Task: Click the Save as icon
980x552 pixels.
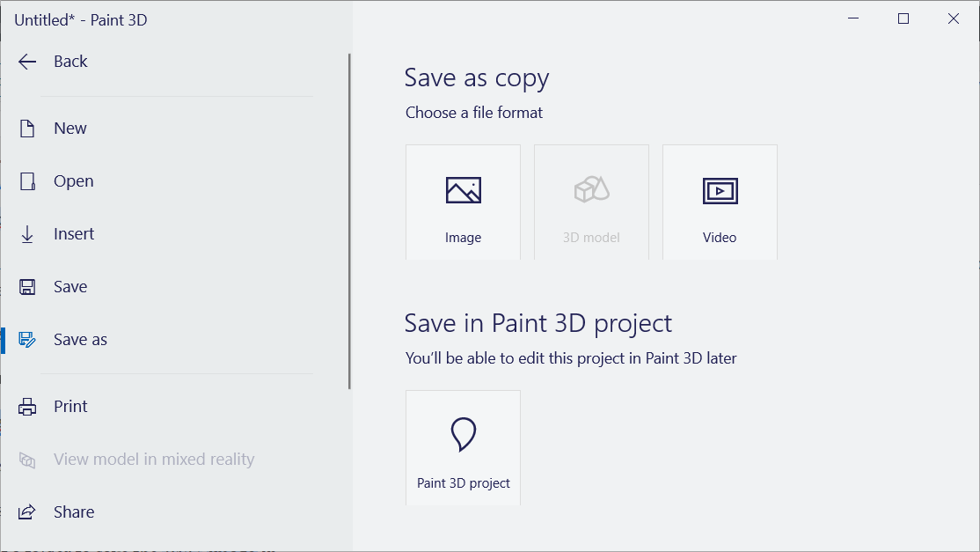Action: pyautogui.click(x=27, y=339)
